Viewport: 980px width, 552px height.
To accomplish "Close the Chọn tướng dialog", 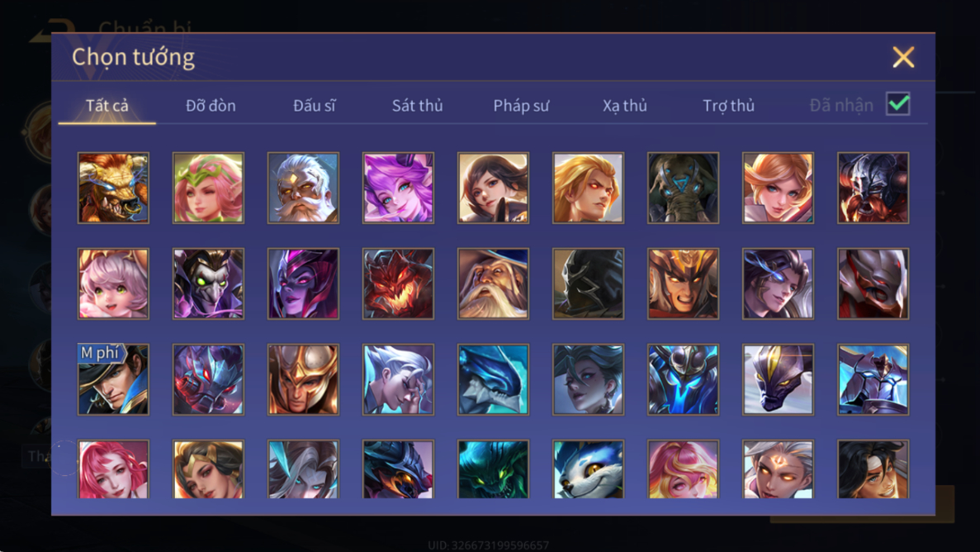I will 903,57.
